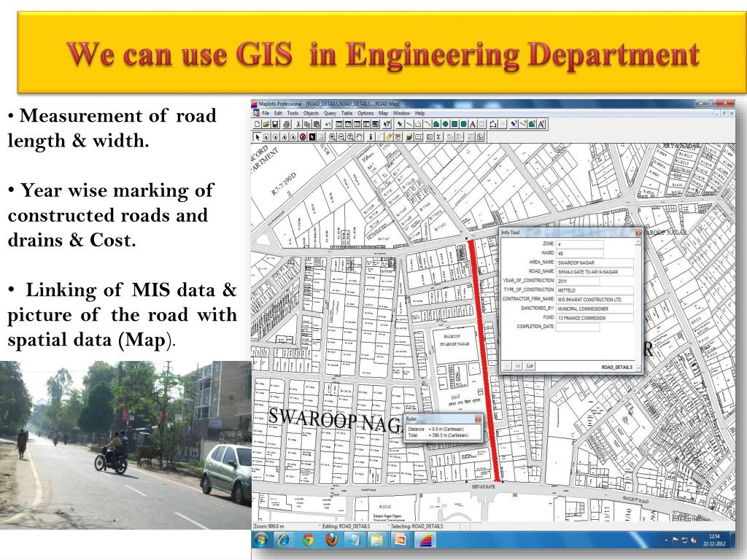Select the Polygon drawing tool

coord(436,124)
